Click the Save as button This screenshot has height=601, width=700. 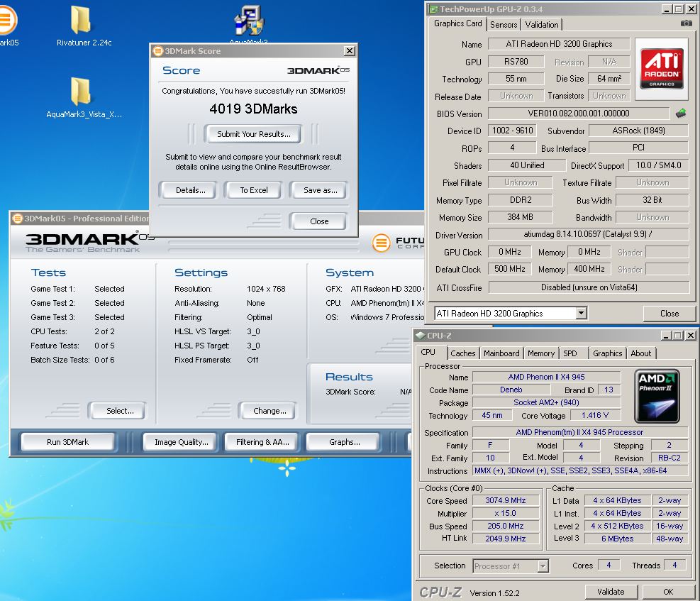pos(320,190)
